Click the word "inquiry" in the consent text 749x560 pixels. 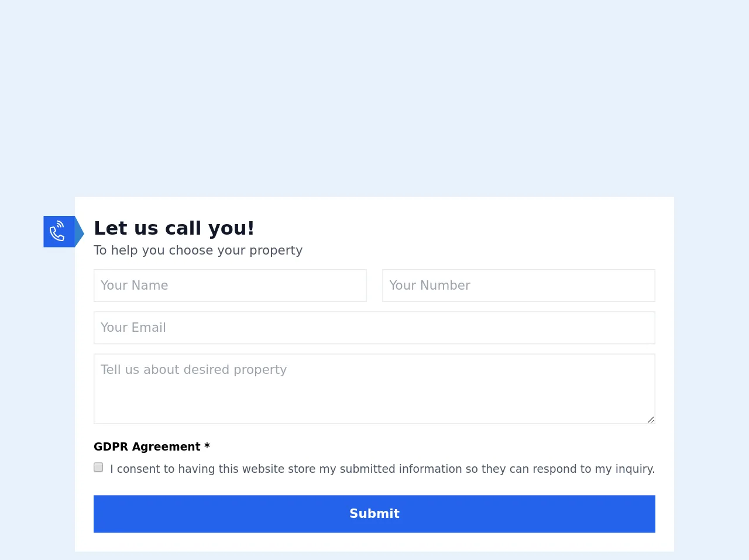point(634,469)
